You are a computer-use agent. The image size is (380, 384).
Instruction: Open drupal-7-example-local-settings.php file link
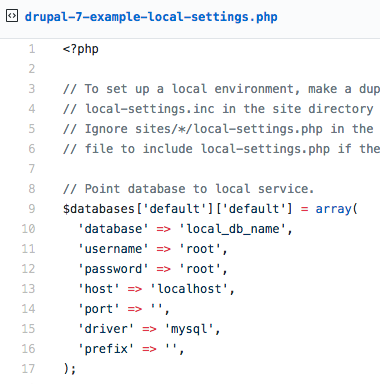[x=151, y=17]
